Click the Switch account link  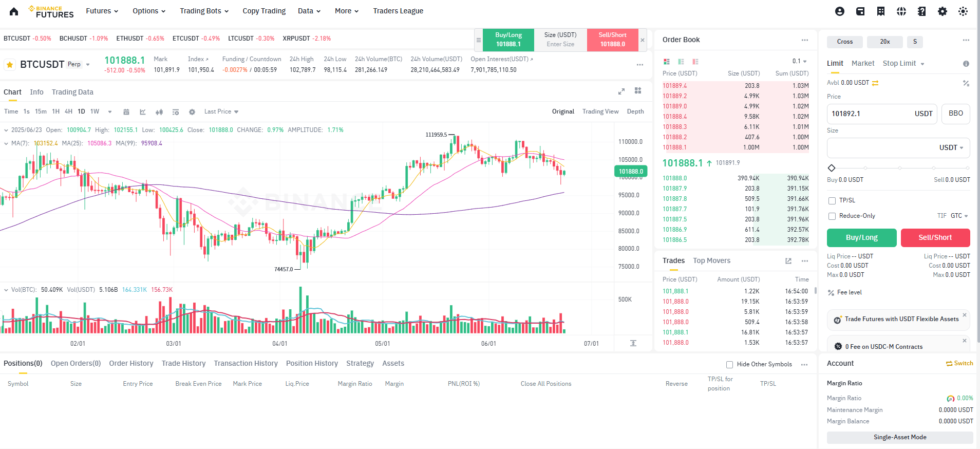point(959,363)
